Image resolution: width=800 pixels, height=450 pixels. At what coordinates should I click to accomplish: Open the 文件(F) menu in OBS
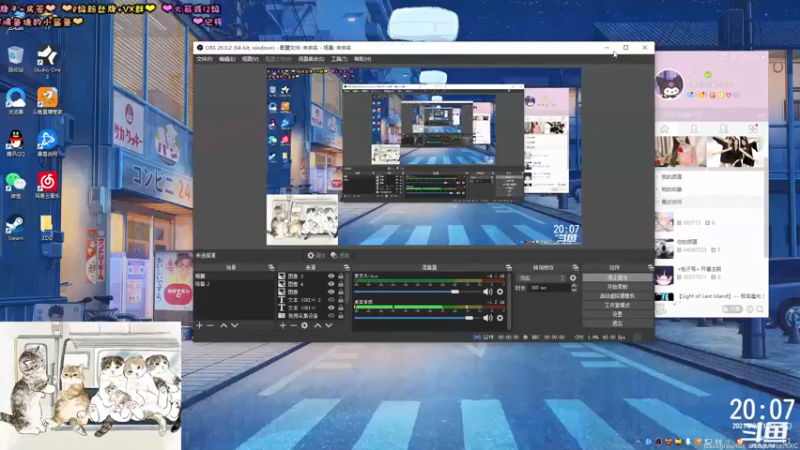point(204,59)
